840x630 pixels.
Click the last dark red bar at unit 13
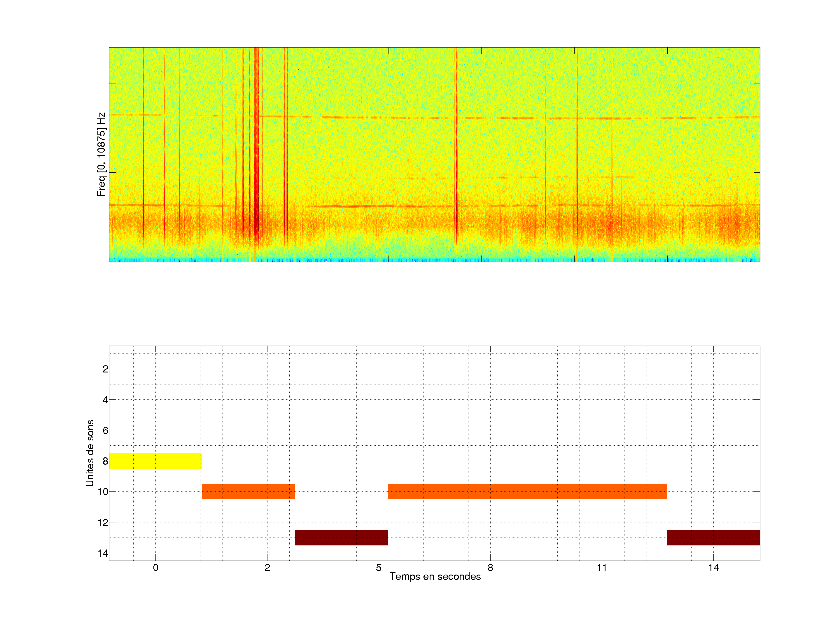coord(713,537)
